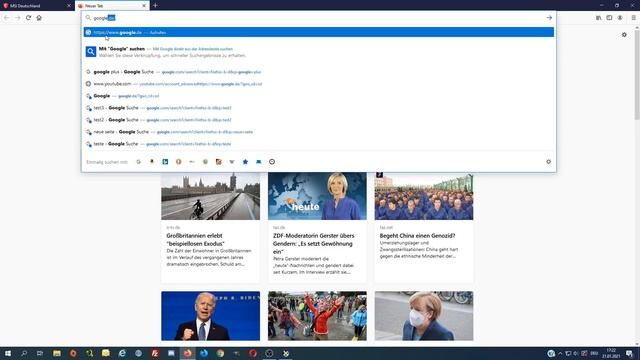Open the Windows notification center
Image resolution: width=640 pixels, height=360 pixels.
tap(630, 353)
